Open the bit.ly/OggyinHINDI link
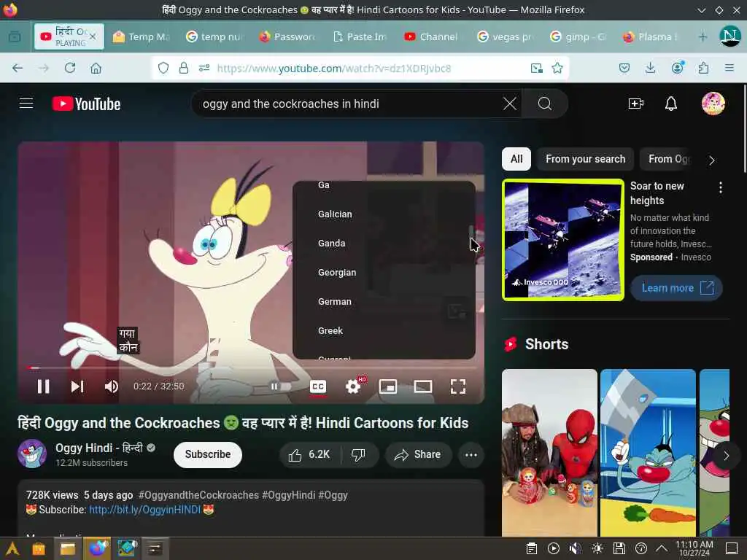This screenshot has height=560, width=747. click(145, 510)
